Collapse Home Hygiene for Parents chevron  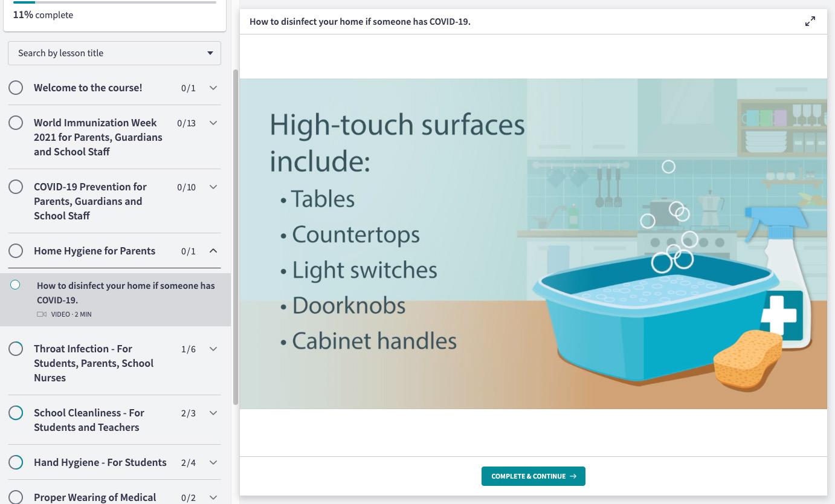click(213, 251)
